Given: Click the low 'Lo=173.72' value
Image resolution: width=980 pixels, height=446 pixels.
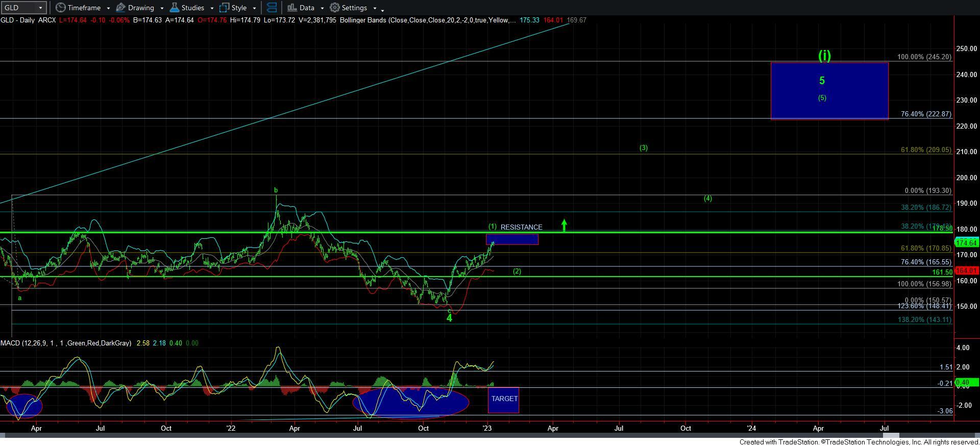Looking at the screenshot, I should coord(280,20).
